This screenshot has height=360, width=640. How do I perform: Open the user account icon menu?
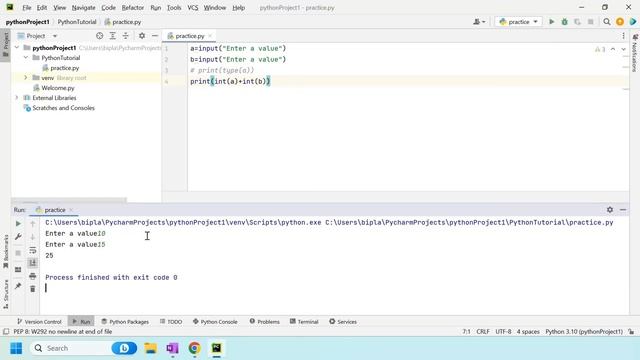coord(479,22)
